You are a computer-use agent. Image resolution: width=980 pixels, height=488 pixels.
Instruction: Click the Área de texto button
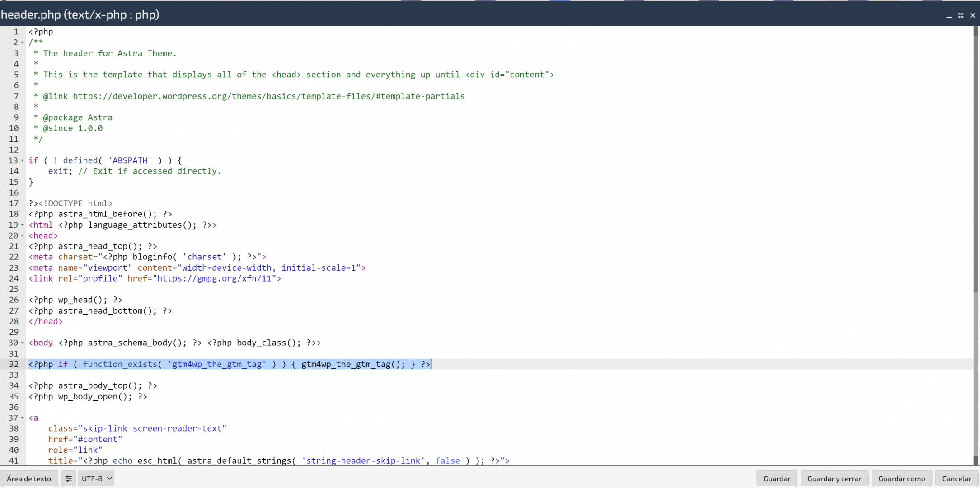[x=29, y=479]
